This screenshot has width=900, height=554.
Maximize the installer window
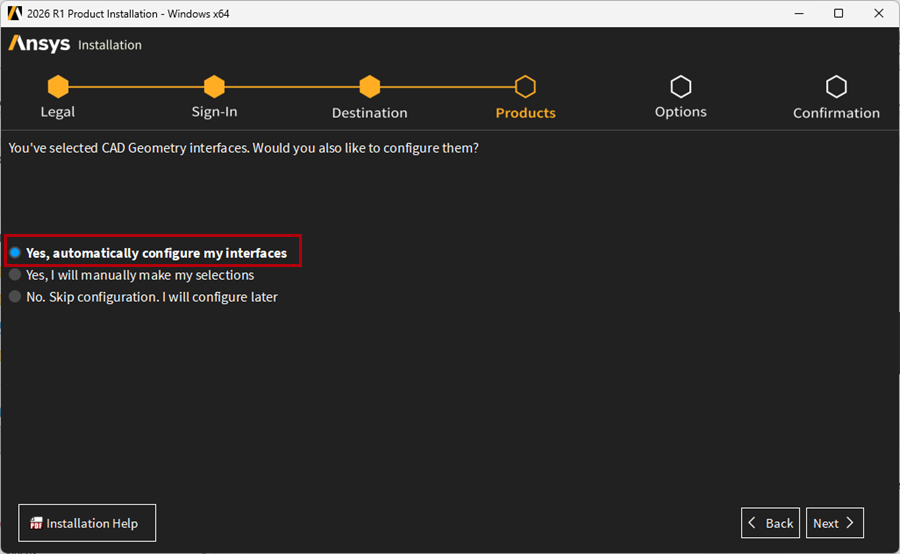tap(839, 13)
